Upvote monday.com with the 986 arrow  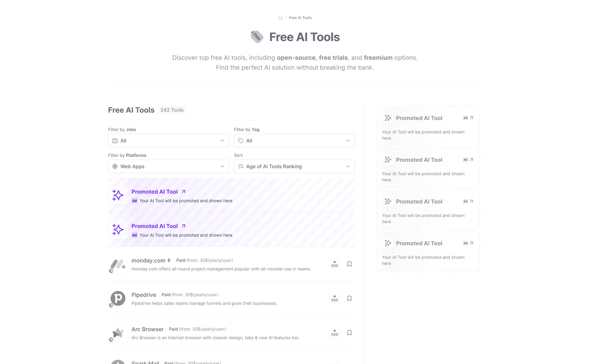click(334, 264)
